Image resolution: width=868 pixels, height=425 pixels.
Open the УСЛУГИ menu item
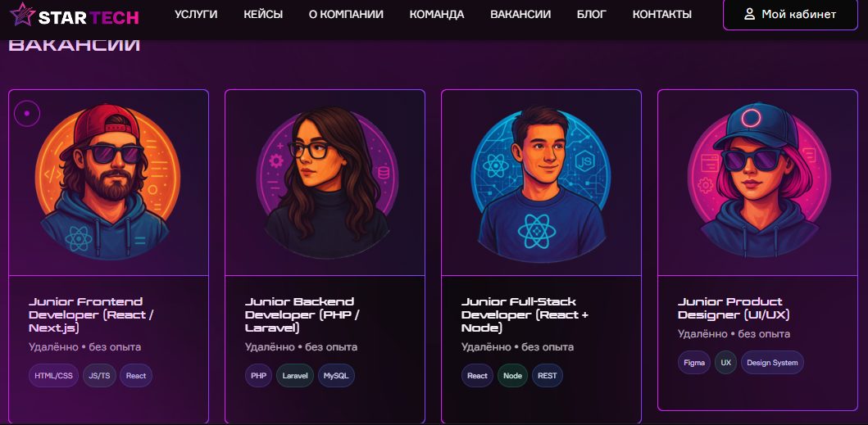[x=196, y=15]
